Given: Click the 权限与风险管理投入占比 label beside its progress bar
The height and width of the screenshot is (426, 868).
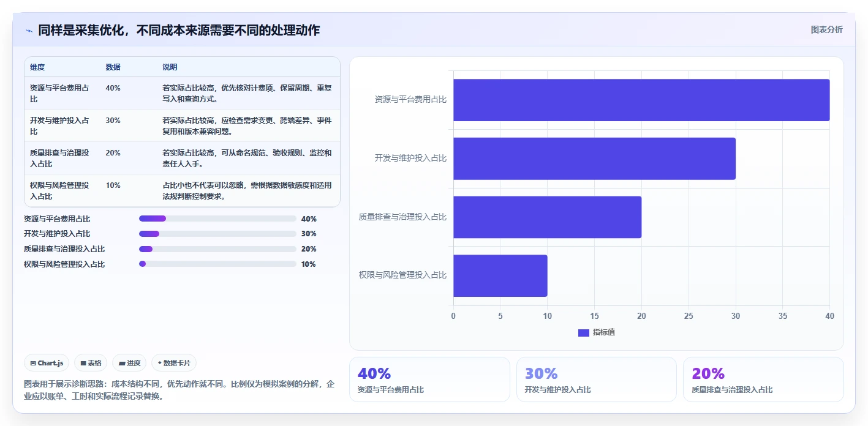Looking at the screenshot, I should 64,264.
